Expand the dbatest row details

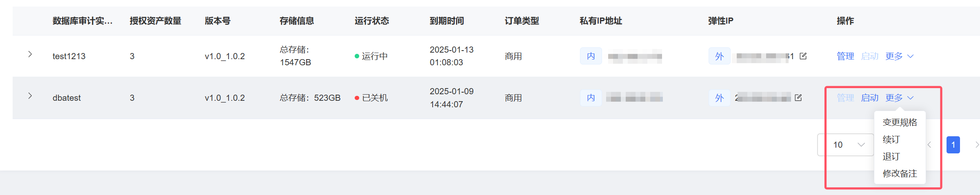30,96
